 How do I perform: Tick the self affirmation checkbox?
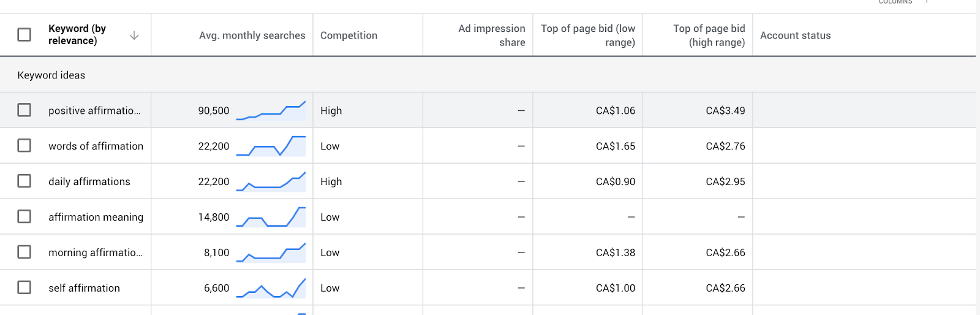click(x=24, y=288)
